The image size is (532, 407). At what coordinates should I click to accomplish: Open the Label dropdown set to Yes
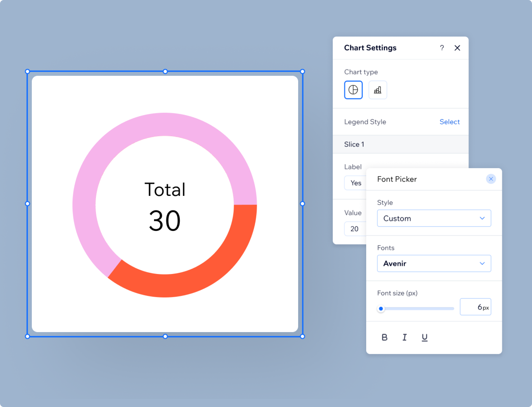coord(355,183)
